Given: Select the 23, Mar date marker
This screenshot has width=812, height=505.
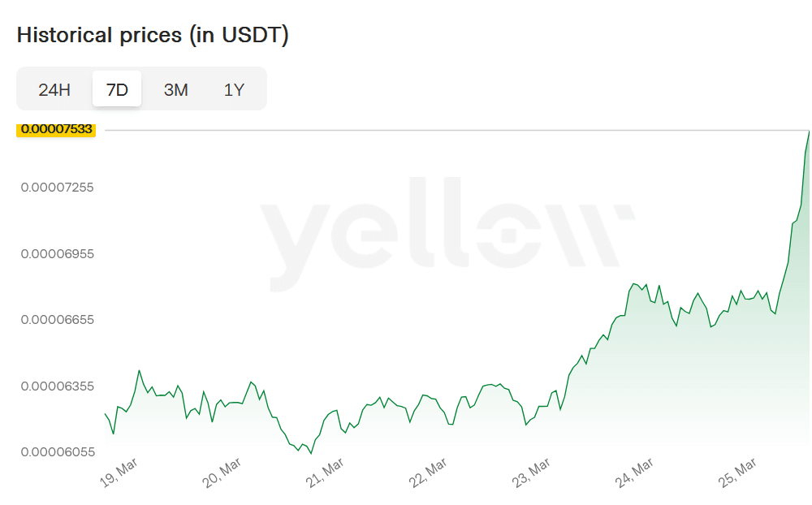Looking at the screenshot, I should (531, 473).
